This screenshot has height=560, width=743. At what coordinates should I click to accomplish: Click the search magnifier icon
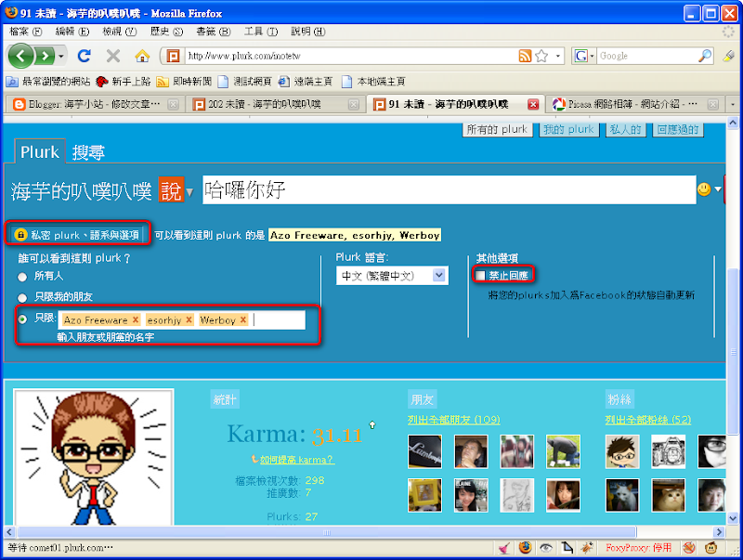coord(705,56)
